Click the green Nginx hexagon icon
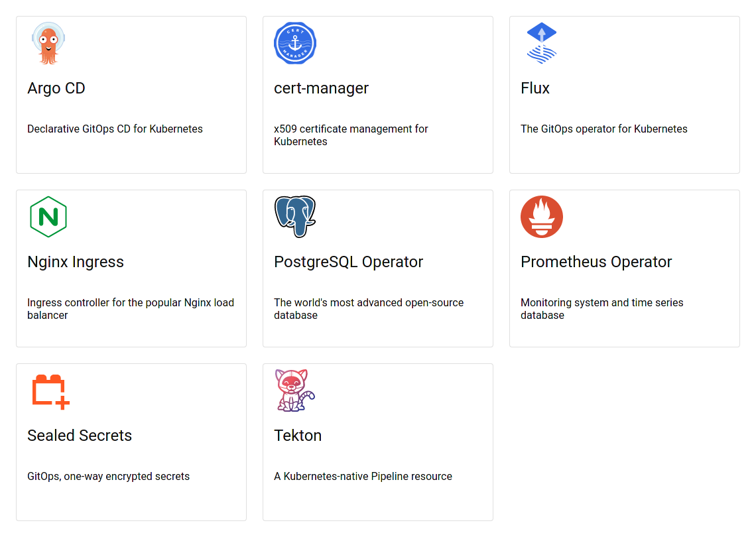This screenshot has height=537, width=756. point(48,217)
